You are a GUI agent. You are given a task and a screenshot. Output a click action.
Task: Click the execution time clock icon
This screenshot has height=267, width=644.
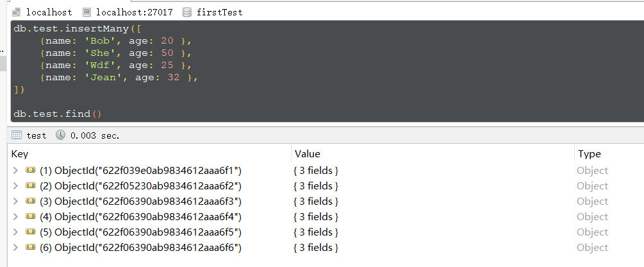61,135
